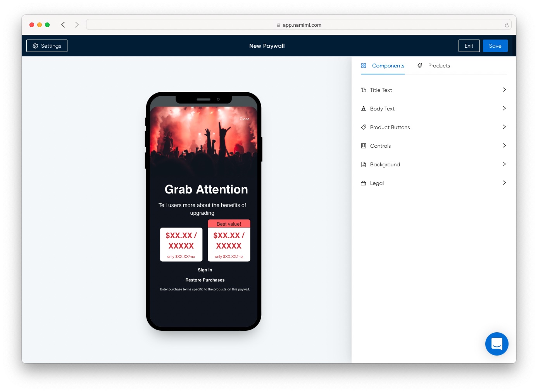The image size is (538, 392).
Task: Switch to the Components tab
Action: (383, 66)
